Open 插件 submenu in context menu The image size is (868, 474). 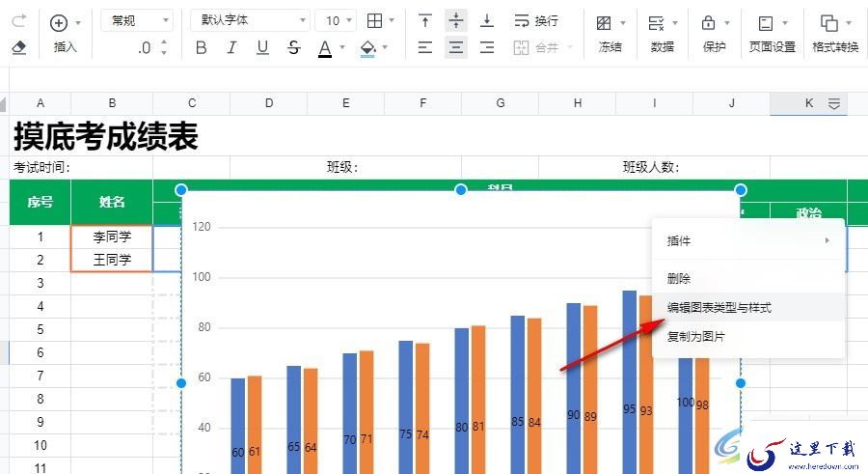pyautogui.click(x=748, y=240)
